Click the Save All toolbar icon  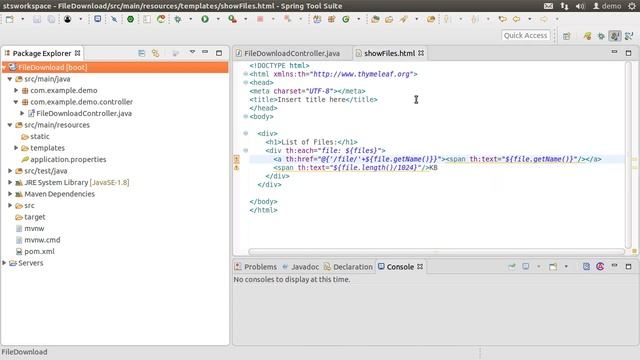pyautogui.click(x=51, y=19)
